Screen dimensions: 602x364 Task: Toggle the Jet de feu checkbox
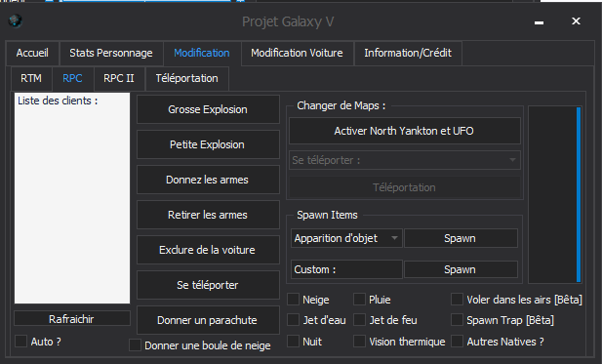point(359,320)
